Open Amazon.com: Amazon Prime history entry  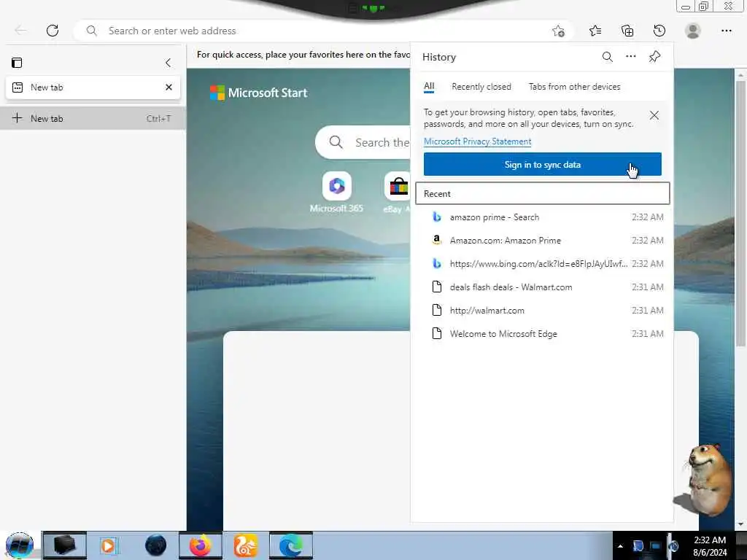coord(543,241)
